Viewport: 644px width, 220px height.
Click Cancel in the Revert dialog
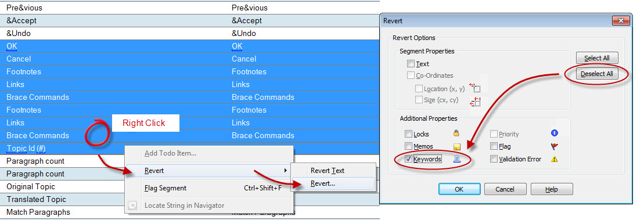click(x=505, y=189)
